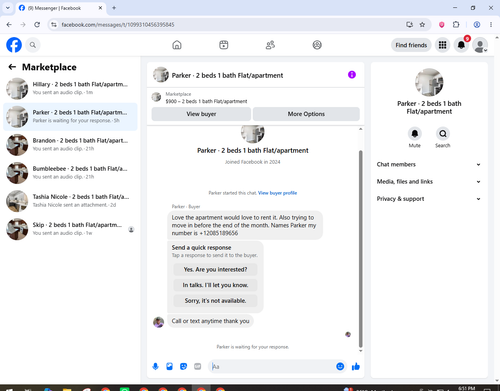Open the Facebook menu grid icon
The height and width of the screenshot is (391, 500).
[442, 45]
